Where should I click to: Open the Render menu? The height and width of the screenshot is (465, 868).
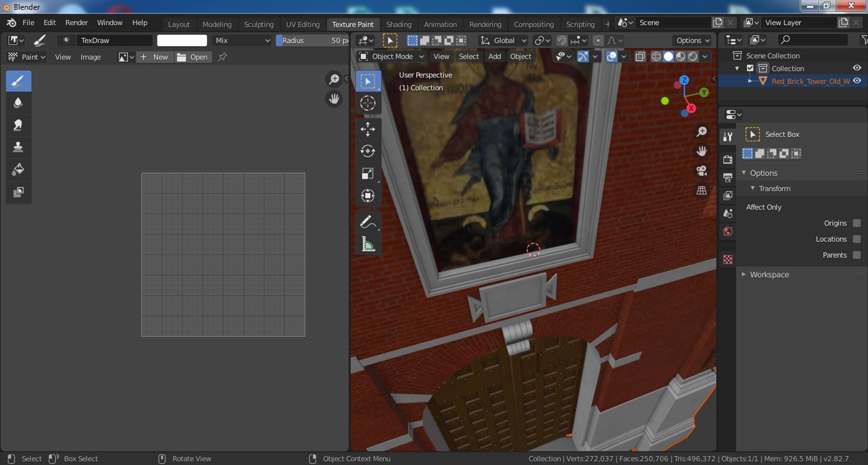[x=76, y=23]
